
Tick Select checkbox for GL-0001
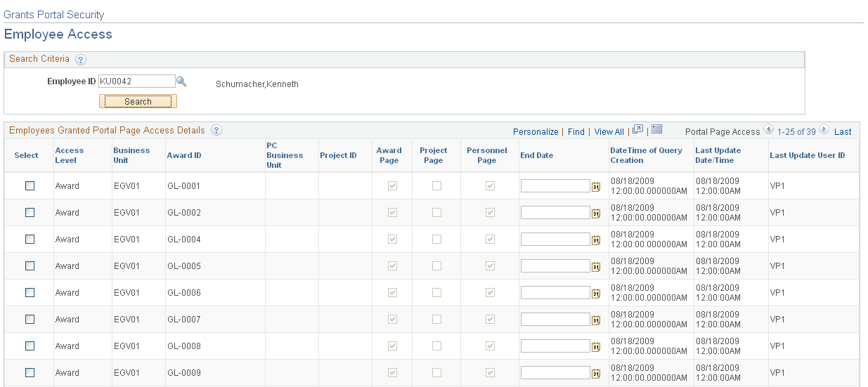point(30,185)
